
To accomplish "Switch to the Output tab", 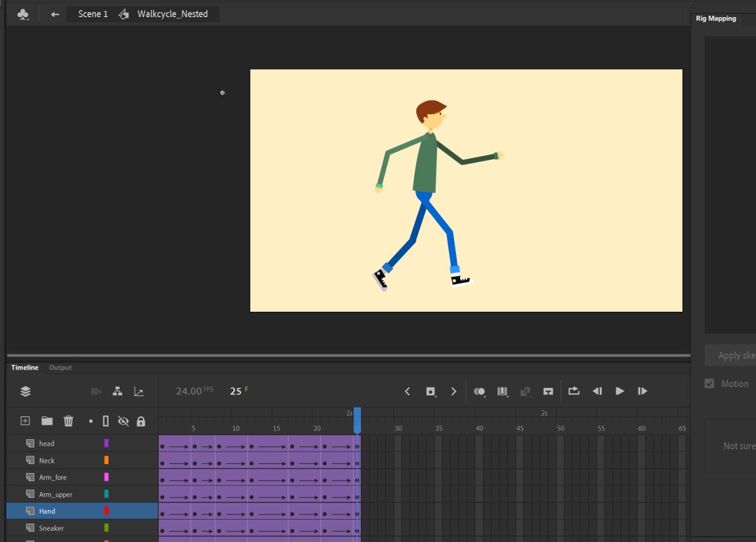I will point(60,367).
